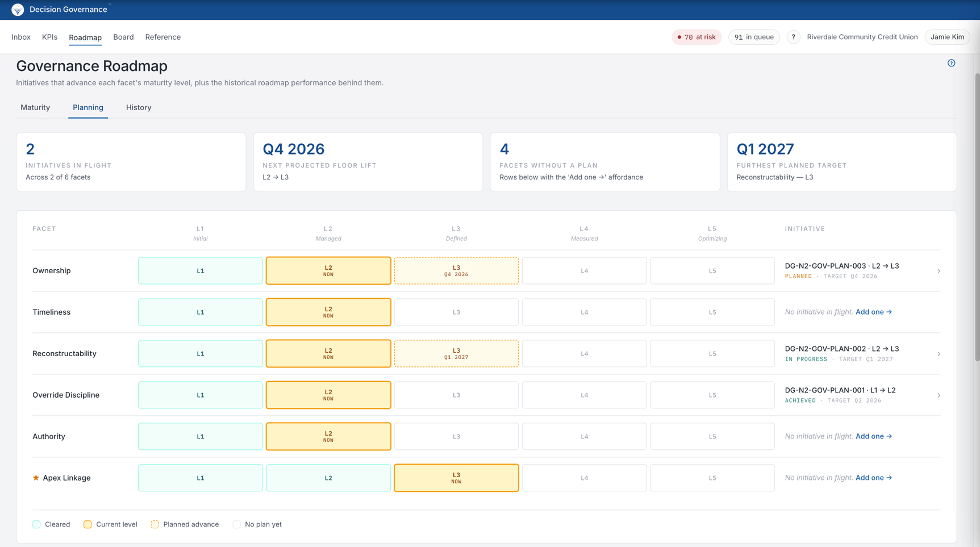Open initiative DG-N2-GOV-PLAN-001 L1 to L2
This screenshot has width=980, height=547.
coord(840,390)
